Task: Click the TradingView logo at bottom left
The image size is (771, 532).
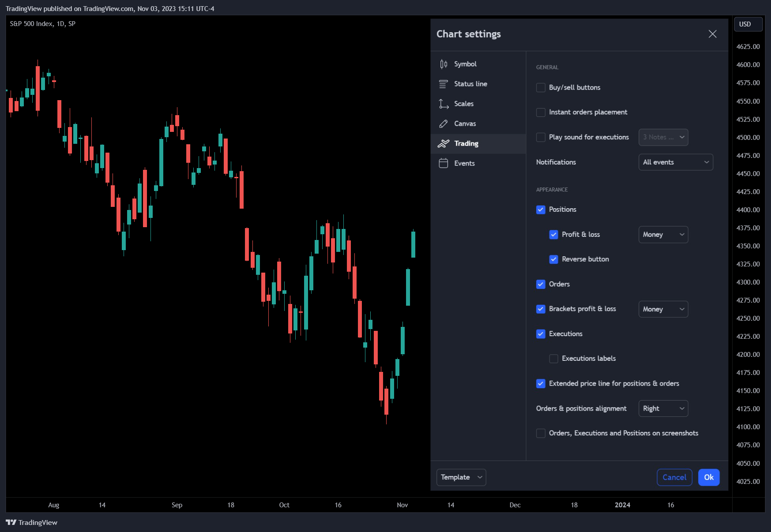Action: 31,522
